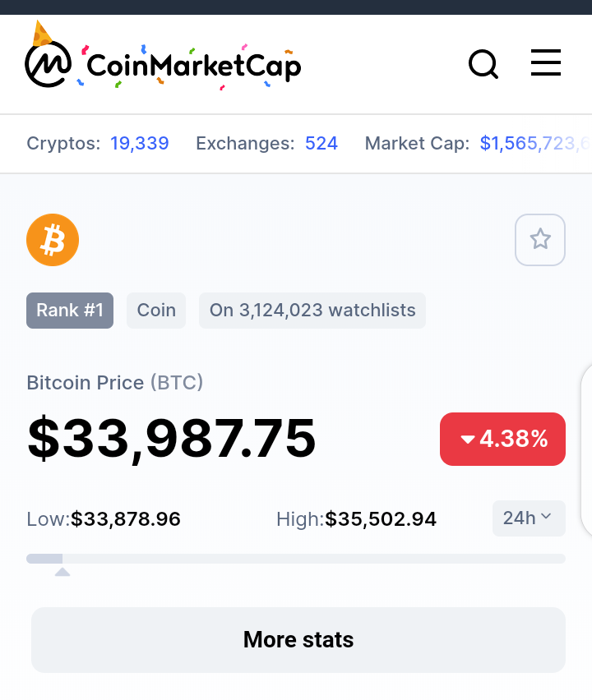The width and height of the screenshot is (592, 700).
Task: Expand the 24h timeframe dropdown
Action: [529, 518]
